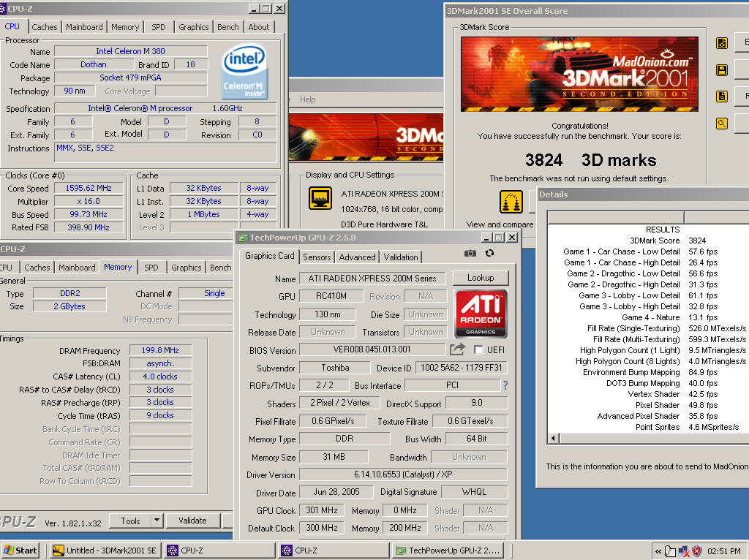Switch to the first CPU-Z taskbar button

click(x=220, y=550)
